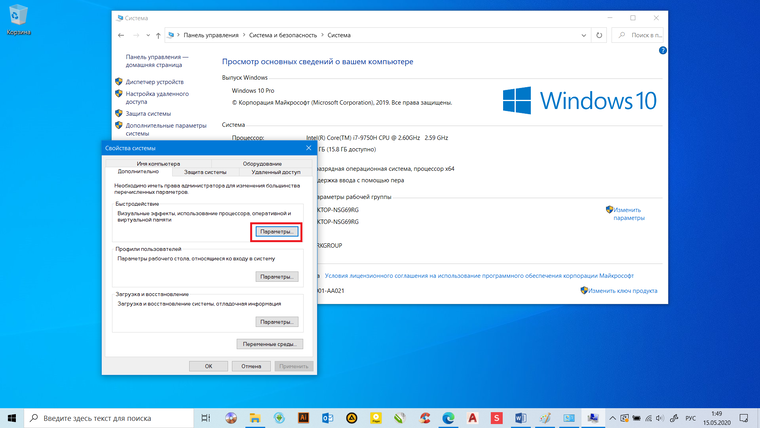Image resolution: width=760 pixels, height=428 pixels.
Task: Open Microsoft license terms link
Action: 479,276
